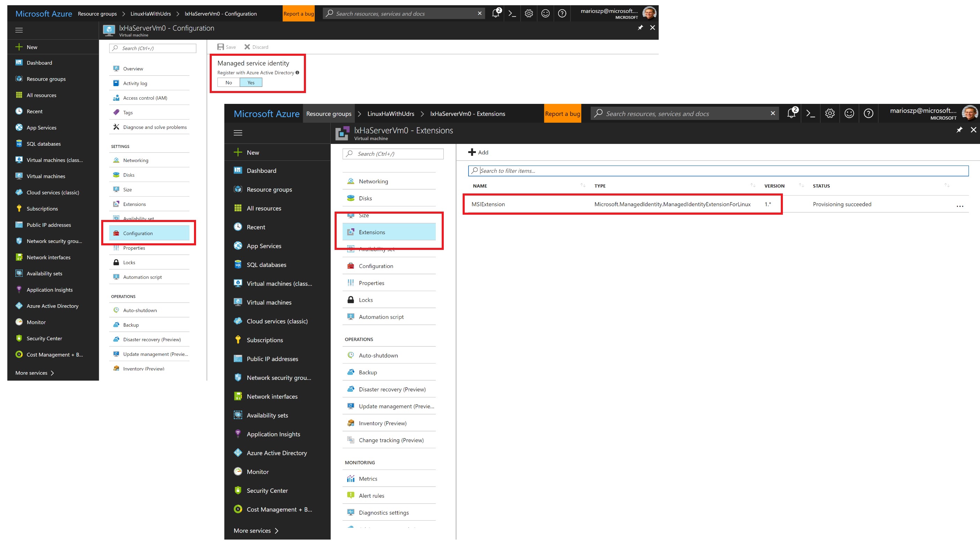Screen dimensions: 980x542
Task: Open ellipsis menu for MSIExtension row
Action: [x=959, y=206]
